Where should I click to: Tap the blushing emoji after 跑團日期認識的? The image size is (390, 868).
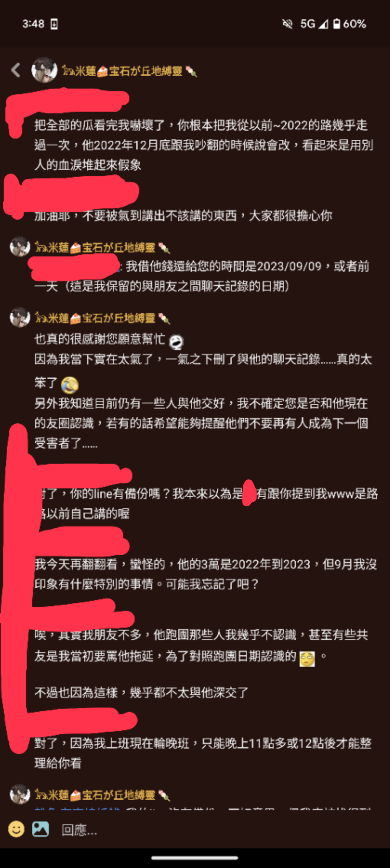coord(307,659)
